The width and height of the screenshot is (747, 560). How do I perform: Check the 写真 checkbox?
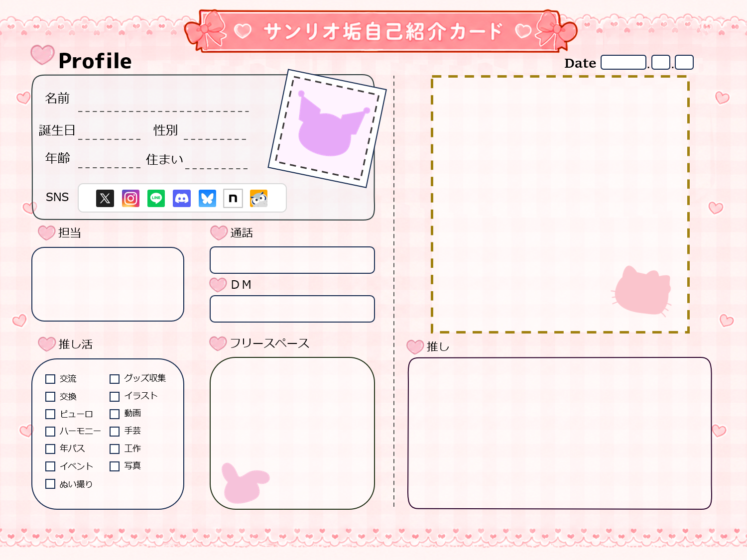tap(115, 466)
